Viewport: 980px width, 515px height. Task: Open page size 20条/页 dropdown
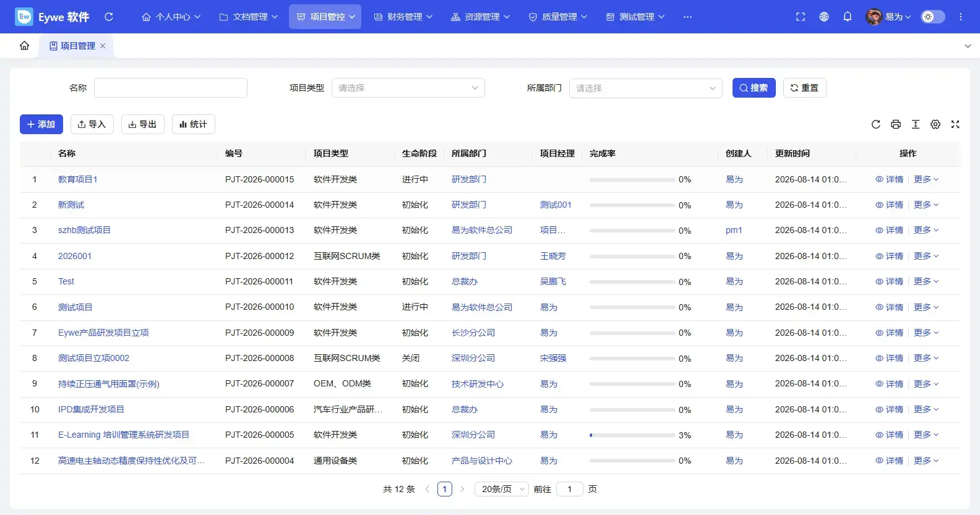click(502, 489)
